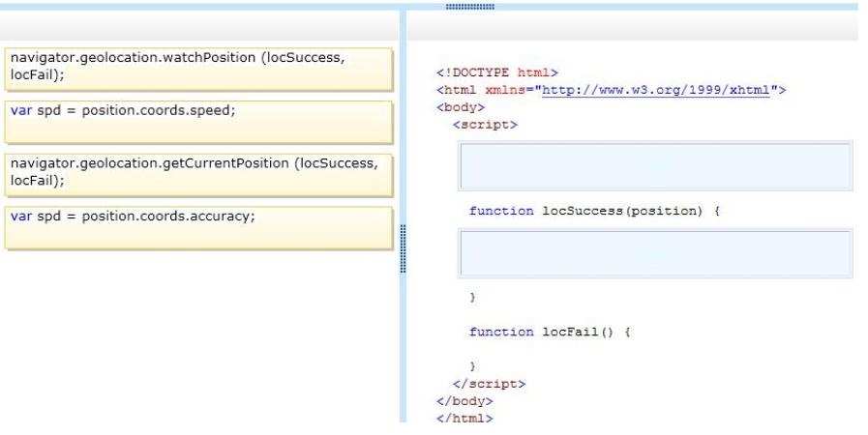This screenshot has height=435, width=868.
Task: Select the position.coords.speed snippet block
Action: point(198,122)
